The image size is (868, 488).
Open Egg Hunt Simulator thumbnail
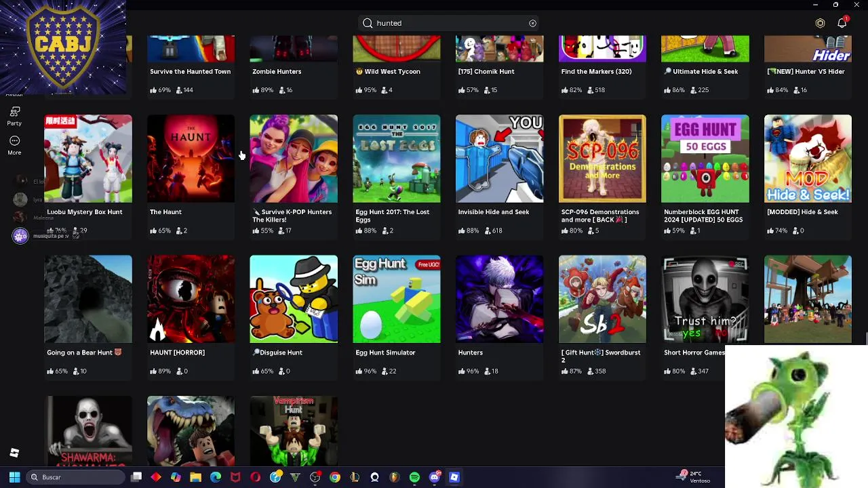point(397,299)
